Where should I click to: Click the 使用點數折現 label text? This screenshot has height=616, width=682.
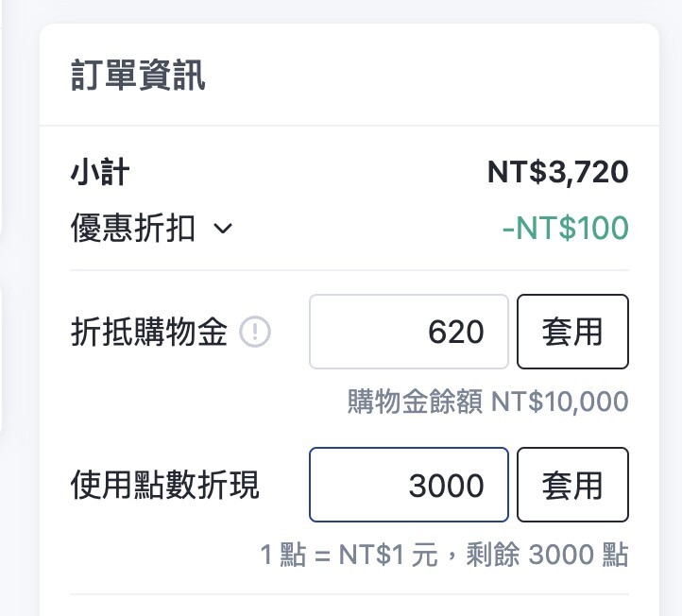tap(165, 486)
